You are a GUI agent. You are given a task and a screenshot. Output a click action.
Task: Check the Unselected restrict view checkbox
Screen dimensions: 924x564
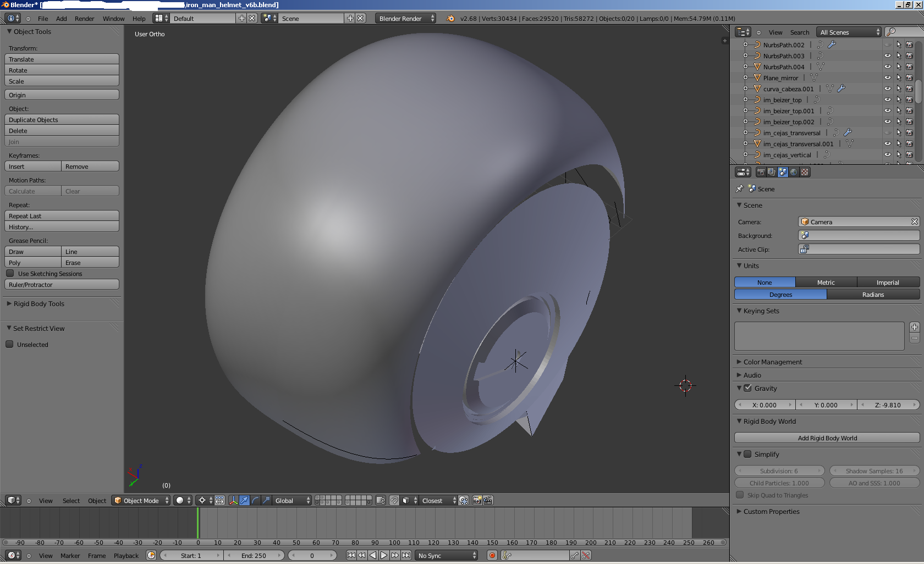point(9,344)
